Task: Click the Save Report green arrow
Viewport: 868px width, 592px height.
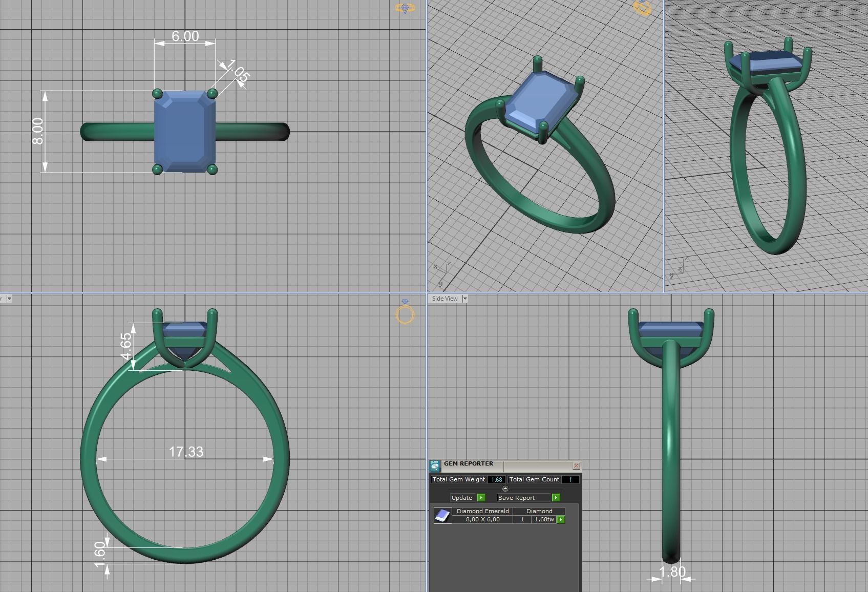Action: click(556, 497)
